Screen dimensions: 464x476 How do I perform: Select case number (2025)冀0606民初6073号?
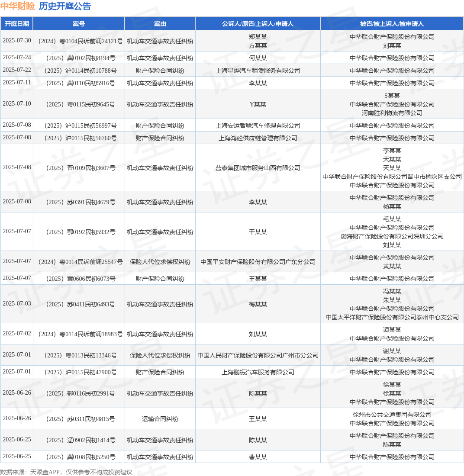[79, 279]
